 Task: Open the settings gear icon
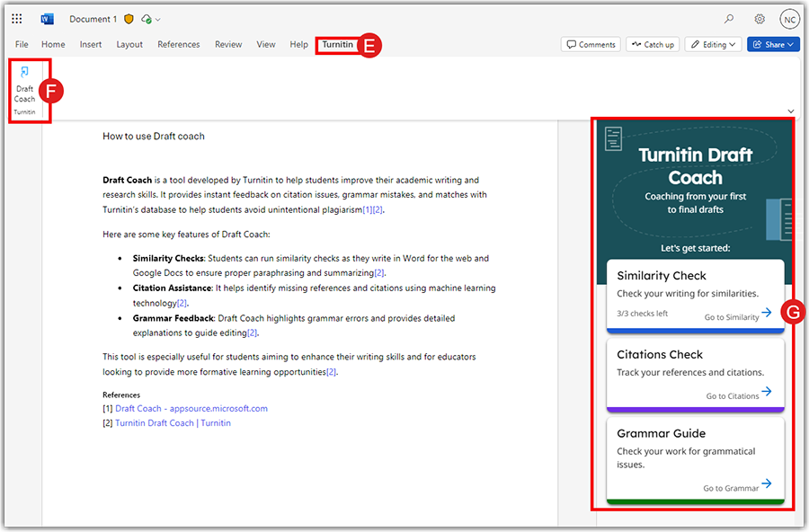click(x=760, y=19)
